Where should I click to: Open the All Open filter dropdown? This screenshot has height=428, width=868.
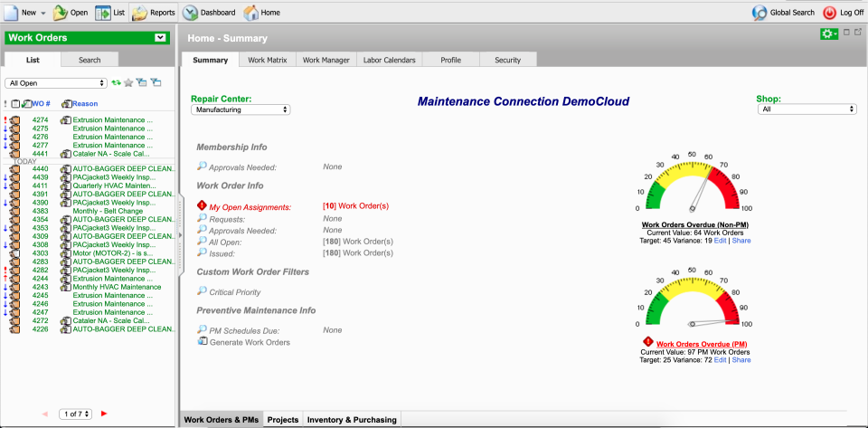click(55, 83)
